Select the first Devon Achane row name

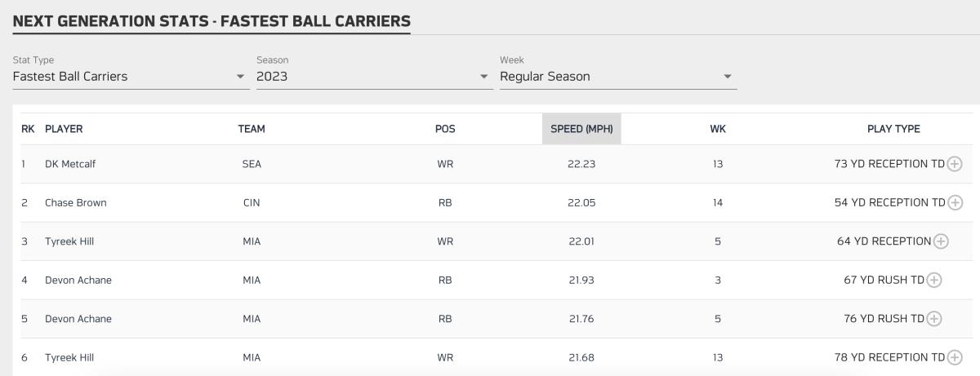pyautogui.click(x=78, y=280)
